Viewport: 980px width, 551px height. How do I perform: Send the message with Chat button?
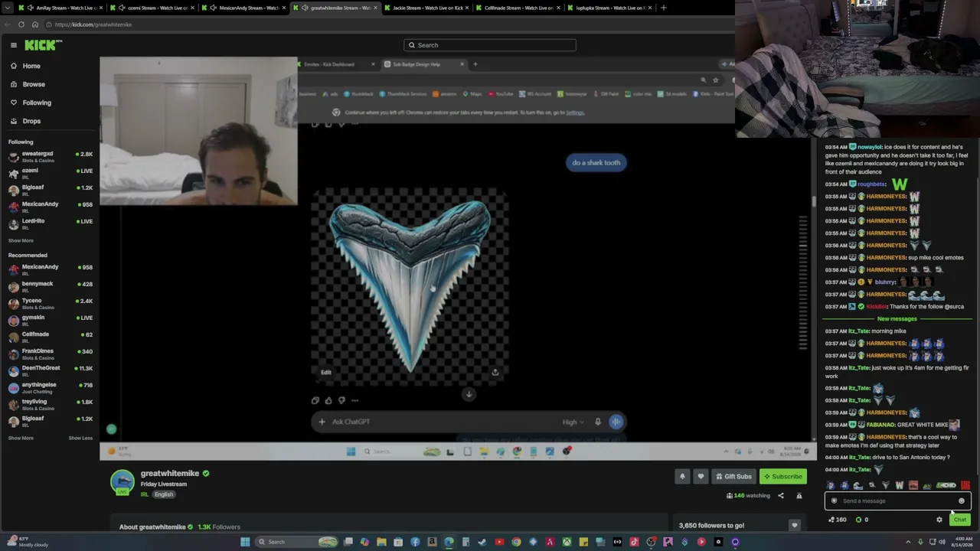(x=960, y=520)
